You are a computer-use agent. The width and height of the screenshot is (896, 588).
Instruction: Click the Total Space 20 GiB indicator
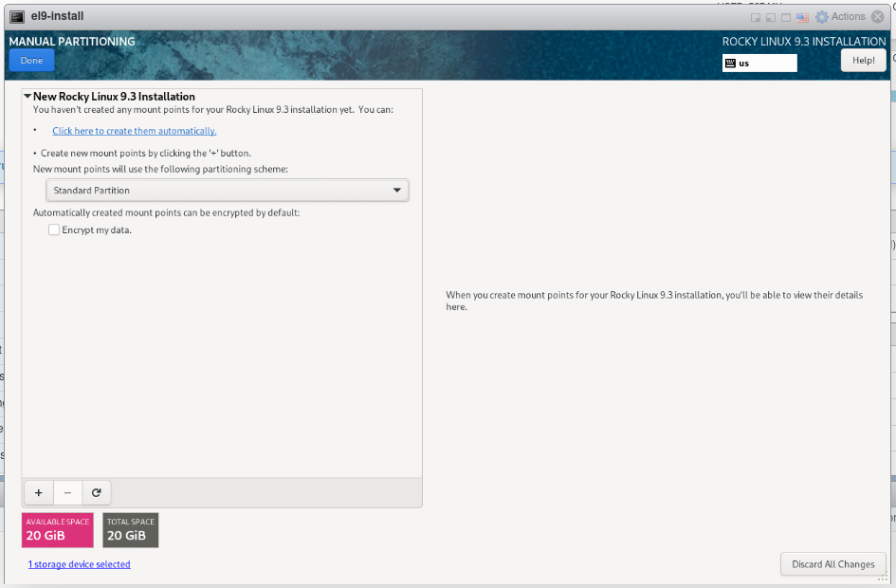[x=130, y=530]
